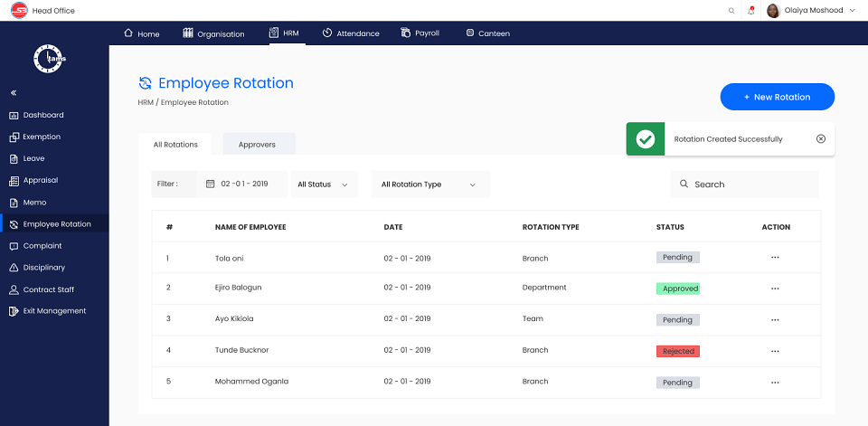Open the date filter 02-01-2019
Viewport: 868px width, 426px height.
(241, 184)
